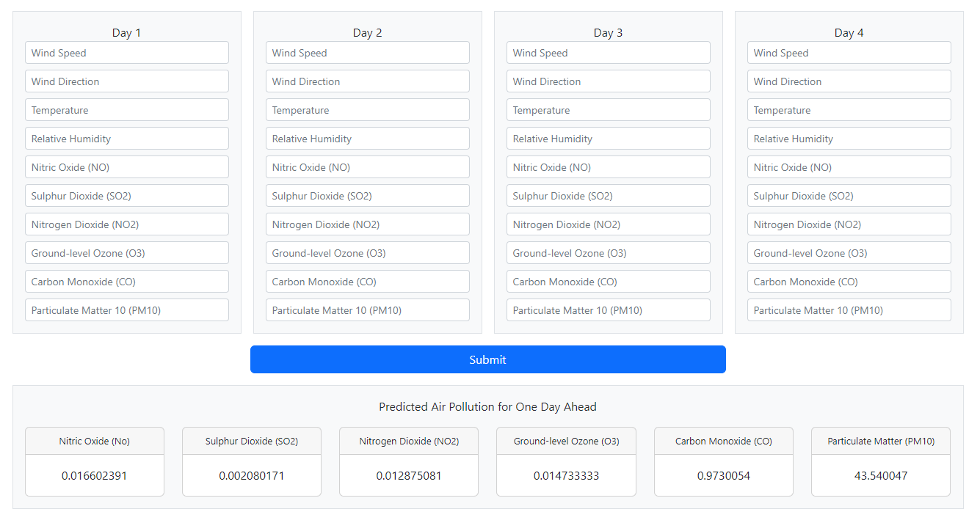Select the Nitric Oxide (NO) input in Day 3
The width and height of the screenshot is (980, 520).
(x=608, y=166)
